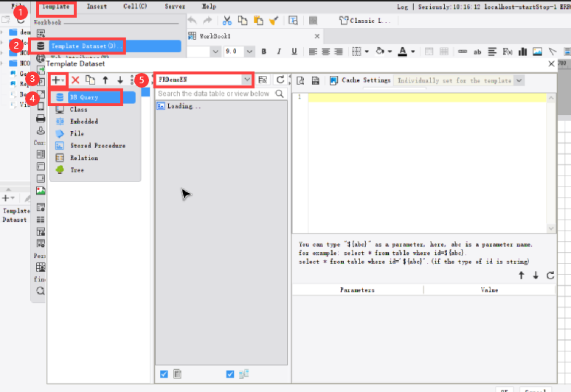
Task: Toggle bold formatting
Action: pyautogui.click(x=264, y=52)
